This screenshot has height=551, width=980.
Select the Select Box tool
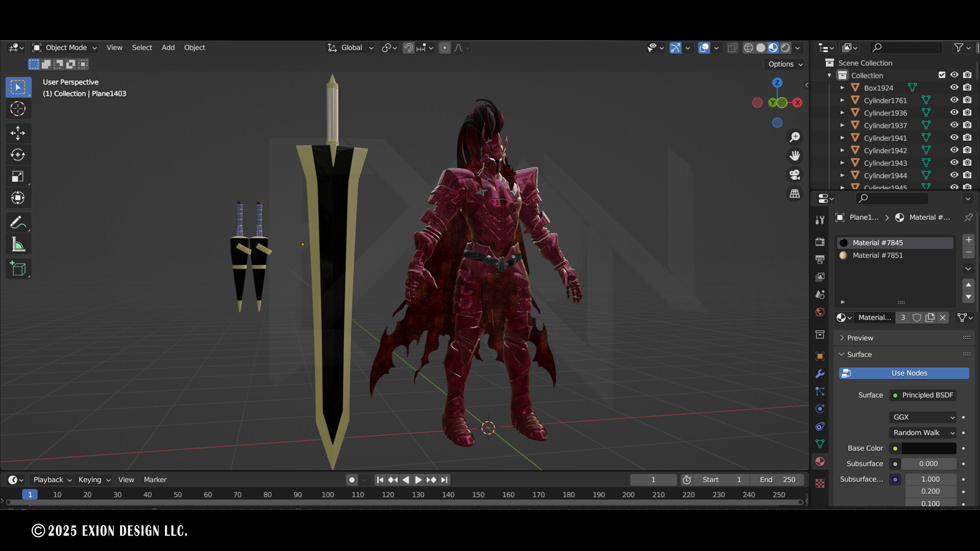(x=18, y=87)
